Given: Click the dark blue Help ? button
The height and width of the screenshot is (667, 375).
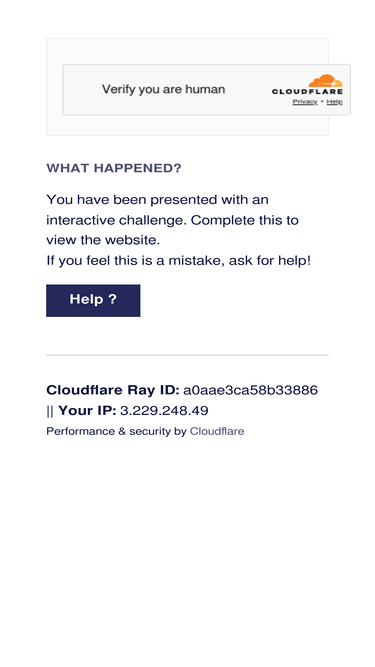Looking at the screenshot, I should click(93, 300).
